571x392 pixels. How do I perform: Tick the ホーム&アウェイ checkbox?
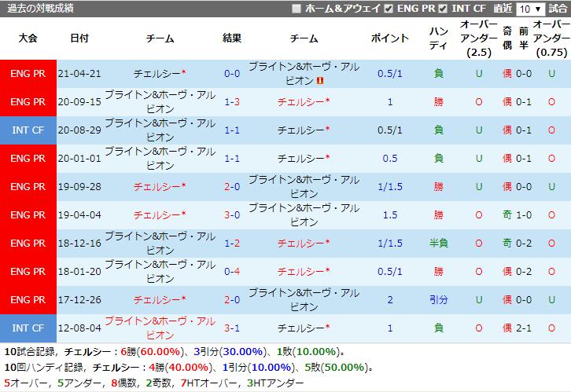point(297,9)
